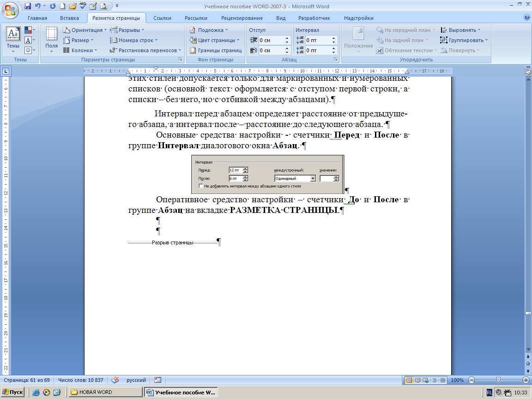Switch to the Разработчик tab
The image size is (532, 399).
click(314, 18)
